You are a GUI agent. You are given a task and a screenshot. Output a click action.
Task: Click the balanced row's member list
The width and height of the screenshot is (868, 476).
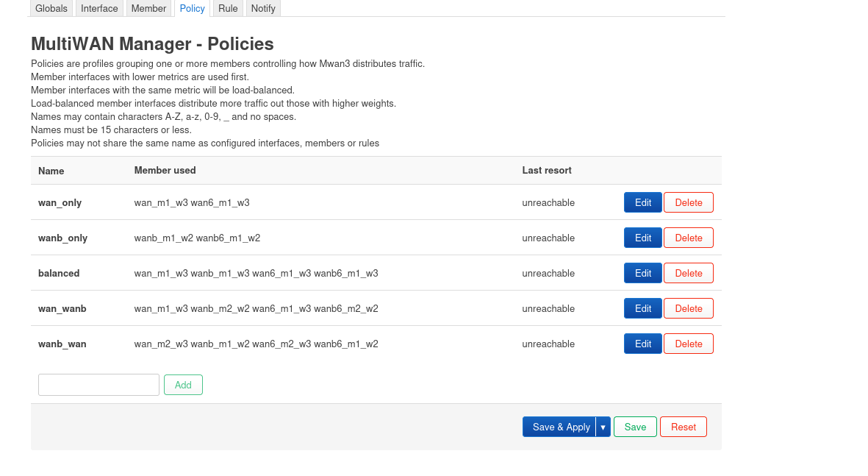(256, 273)
